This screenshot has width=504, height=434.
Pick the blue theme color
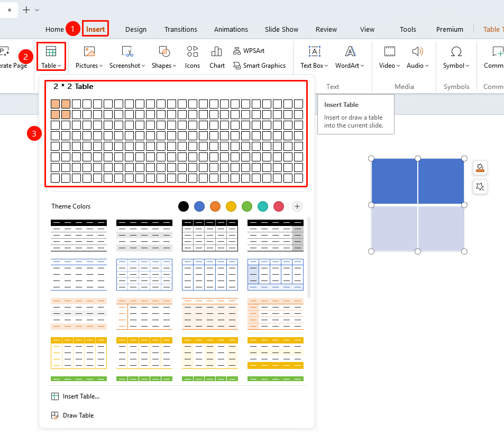click(199, 206)
